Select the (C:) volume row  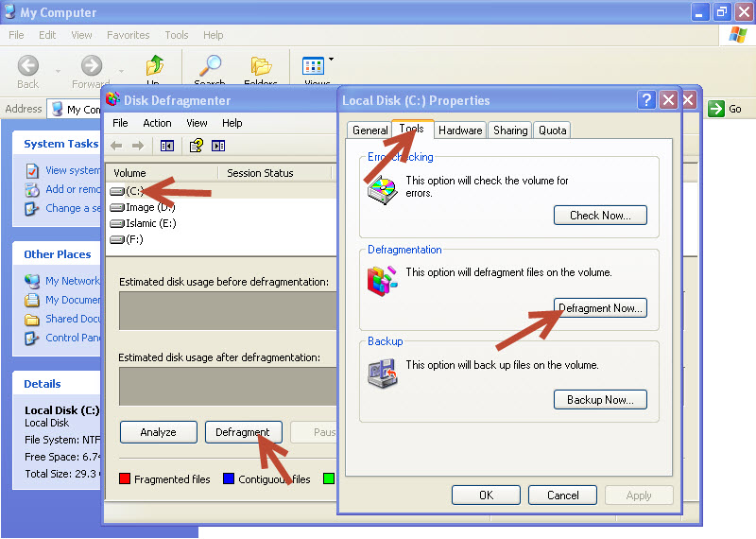[x=220, y=191]
